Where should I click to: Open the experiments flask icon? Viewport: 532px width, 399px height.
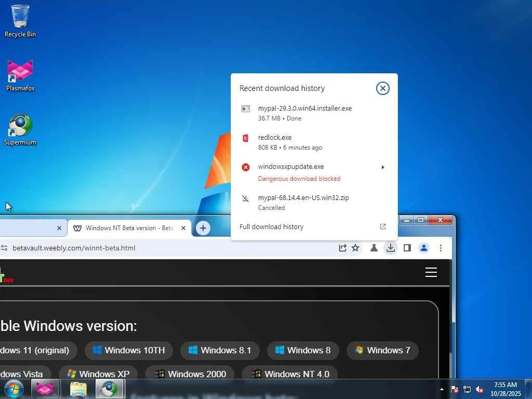(374, 248)
